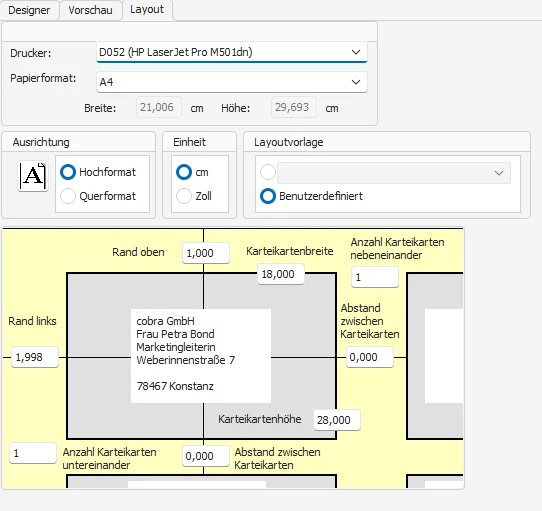The width and height of the screenshot is (542, 511).
Task: Select Benutzerdefiniert layout option
Action: click(x=268, y=196)
